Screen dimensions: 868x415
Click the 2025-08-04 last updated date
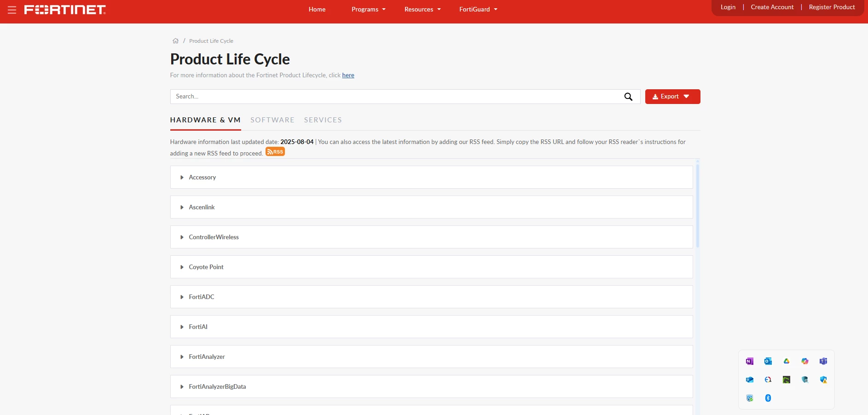[297, 142]
